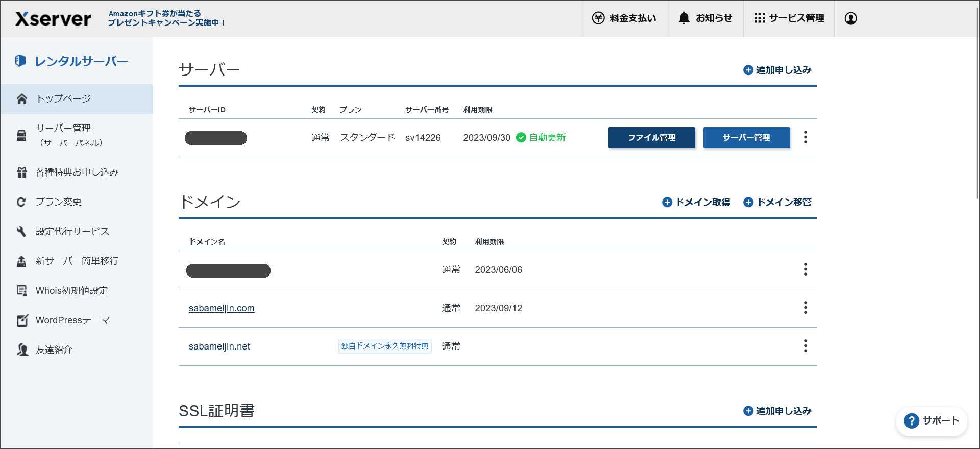Image resolution: width=980 pixels, height=449 pixels.
Task: Click the ドメイン取得 link text
Action: pyautogui.click(x=703, y=203)
